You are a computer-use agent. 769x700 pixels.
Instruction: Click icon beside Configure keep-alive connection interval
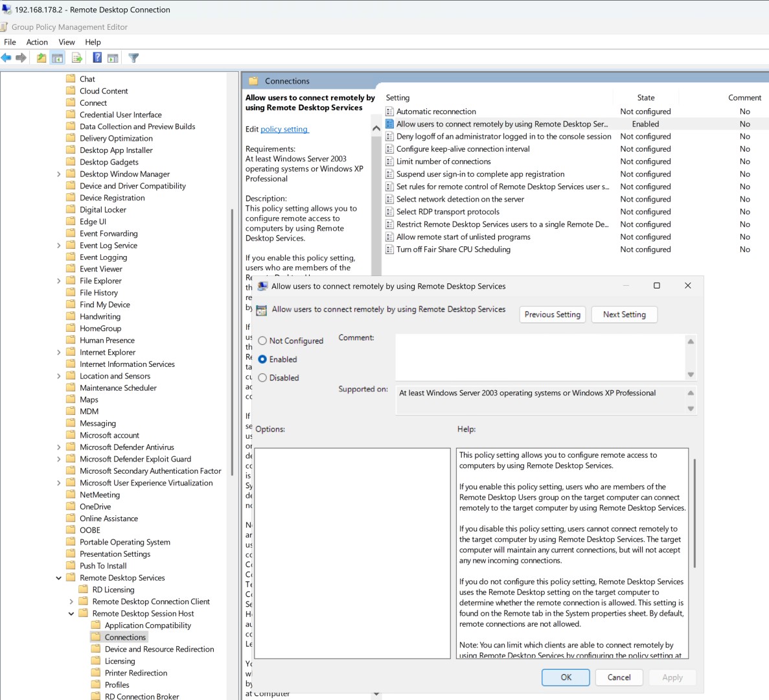389,148
